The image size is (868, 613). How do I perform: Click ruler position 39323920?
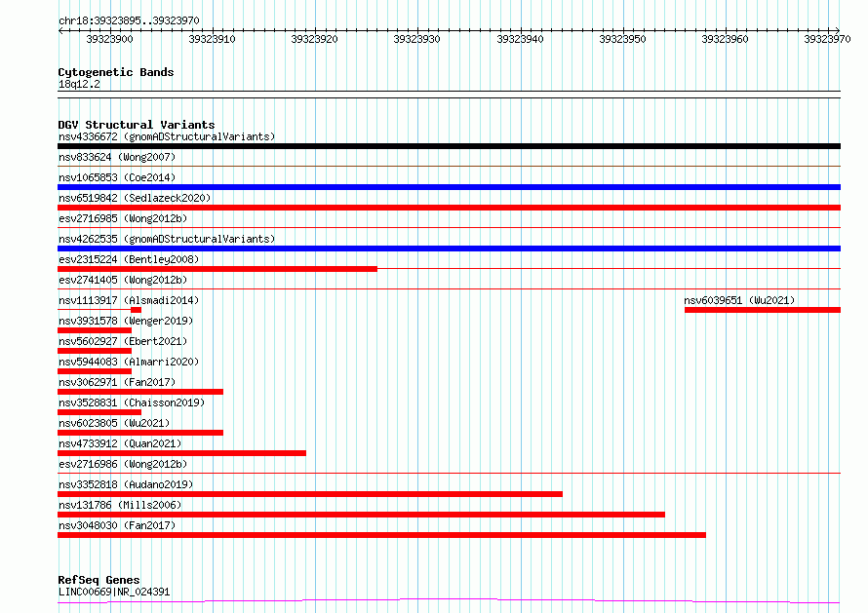point(314,39)
